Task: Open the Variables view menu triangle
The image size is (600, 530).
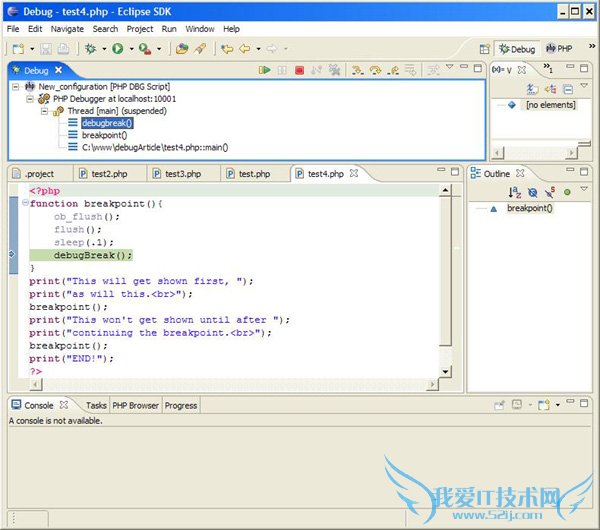Action: click(x=584, y=85)
